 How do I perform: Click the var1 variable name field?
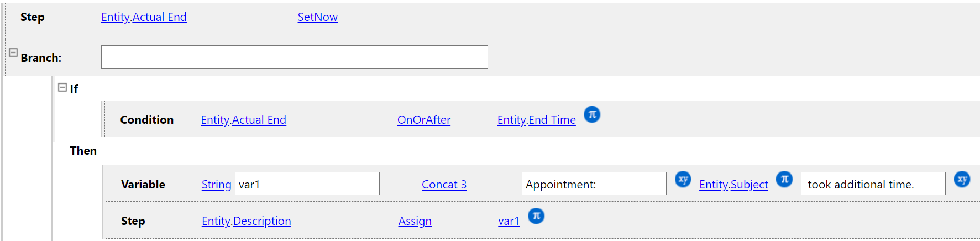click(x=307, y=184)
